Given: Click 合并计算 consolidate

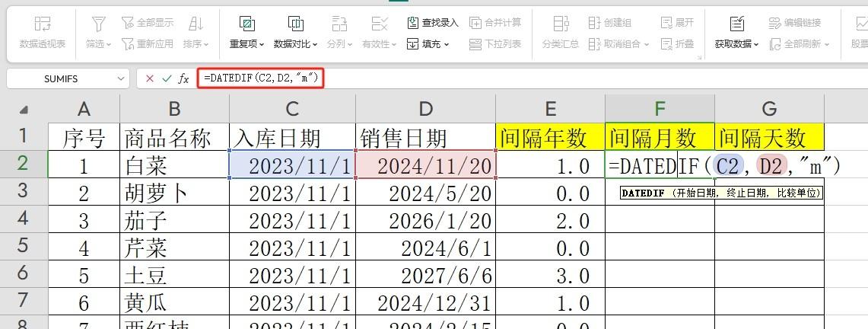Looking at the screenshot, I should 495,23.
